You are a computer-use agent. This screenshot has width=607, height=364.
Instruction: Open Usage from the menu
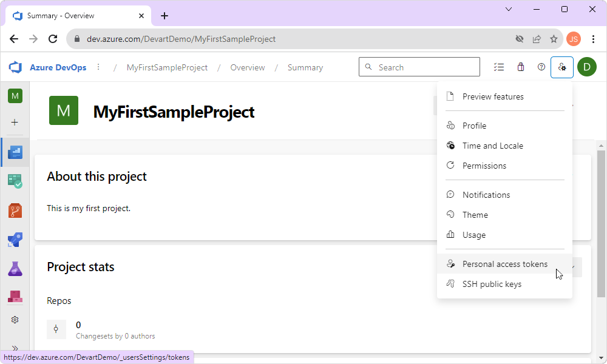pos(504,235)
